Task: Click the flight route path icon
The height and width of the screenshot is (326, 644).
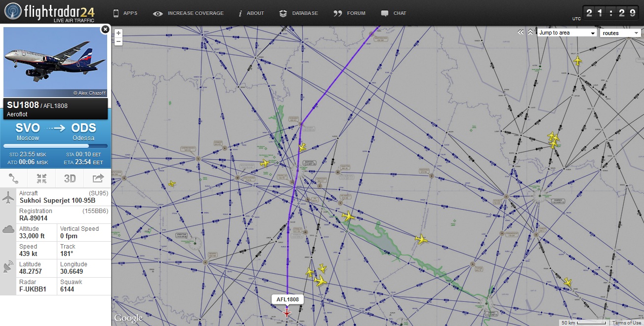Action: coord(14,179)
